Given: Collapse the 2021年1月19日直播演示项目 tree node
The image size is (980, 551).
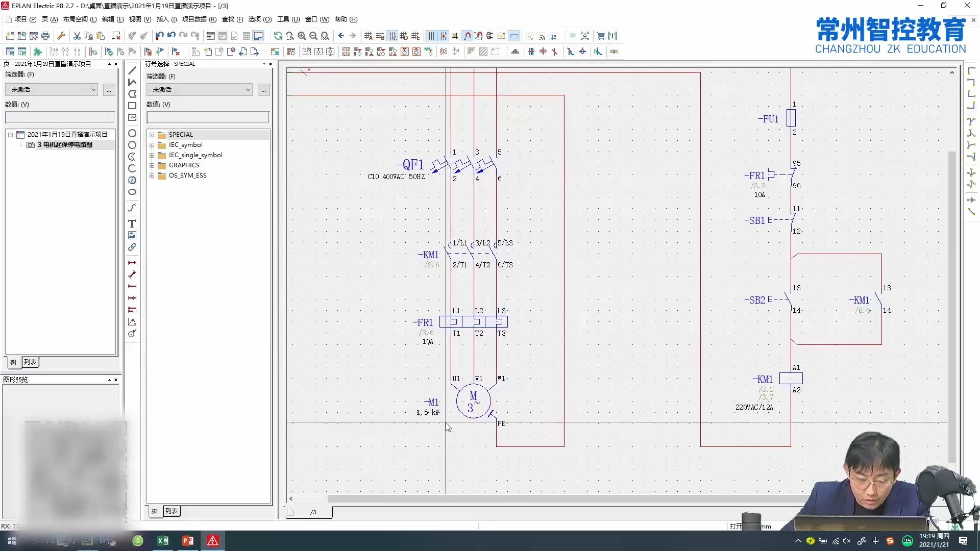Looking at the screenshot, I should coord(10,135).
